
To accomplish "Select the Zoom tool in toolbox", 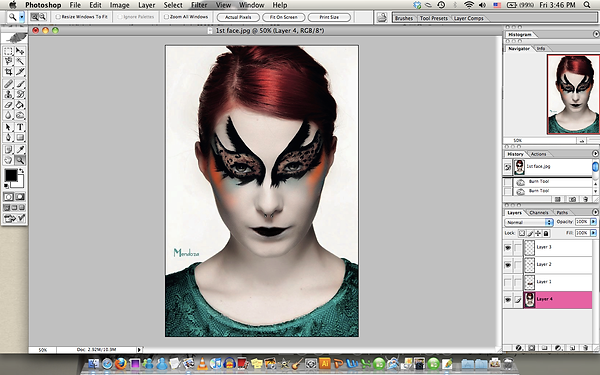I will coord(20,160).
